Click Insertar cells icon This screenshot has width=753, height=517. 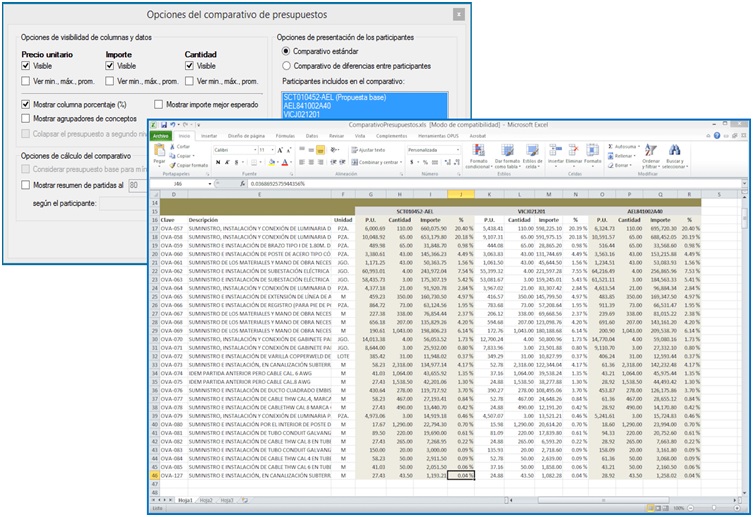[x=556, y=152]
